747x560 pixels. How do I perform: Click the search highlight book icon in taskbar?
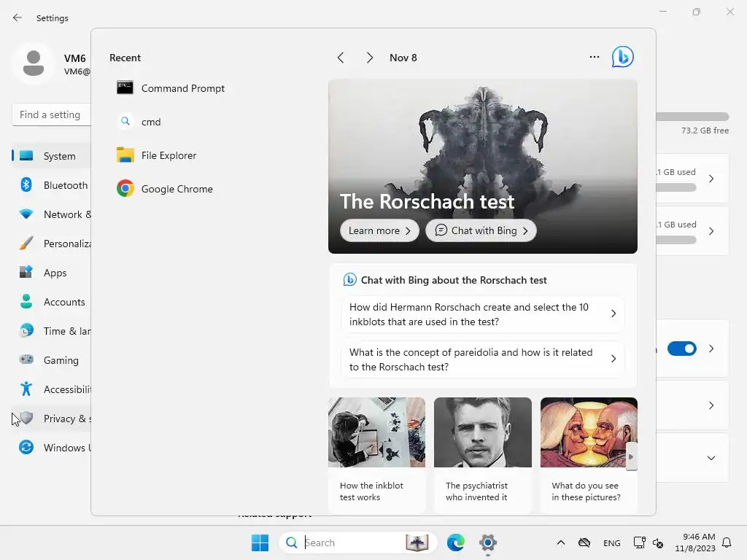(417, 542)
